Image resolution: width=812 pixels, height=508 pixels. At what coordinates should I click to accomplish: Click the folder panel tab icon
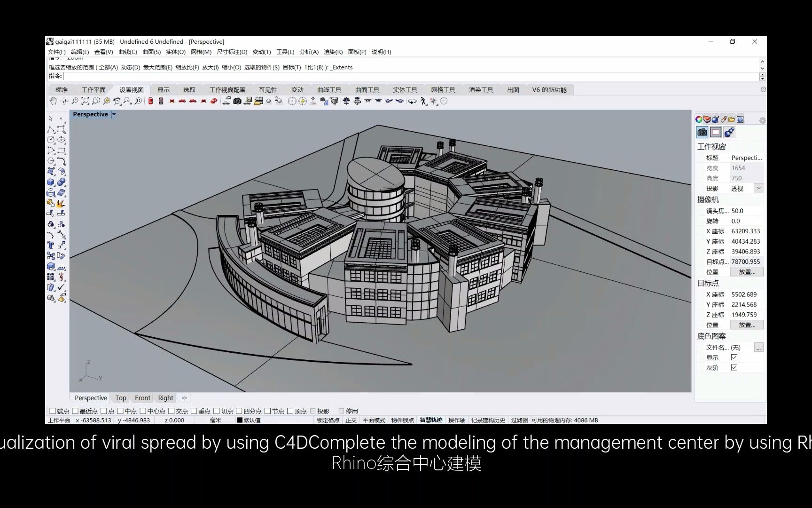click(x=732, y=119)
